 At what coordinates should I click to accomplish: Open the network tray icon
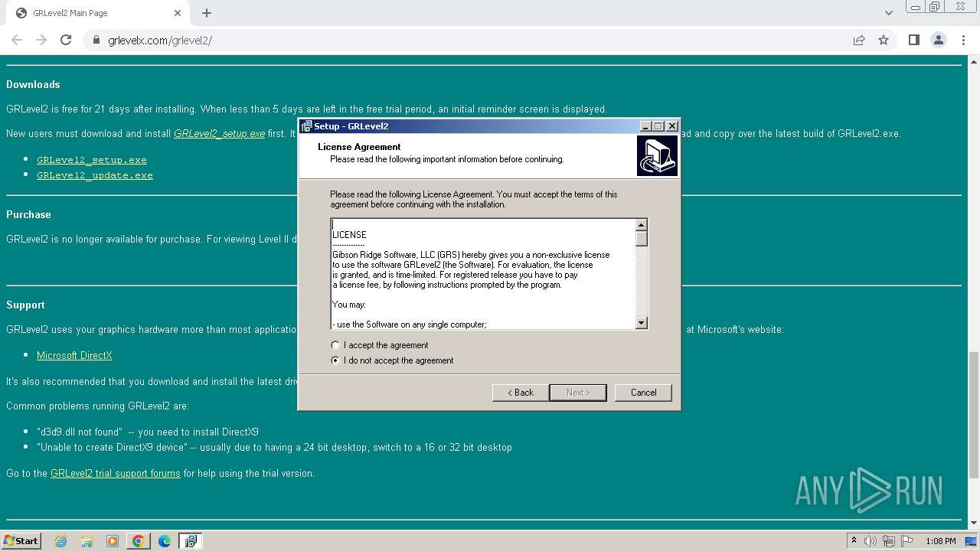click(x=890, y=541)
